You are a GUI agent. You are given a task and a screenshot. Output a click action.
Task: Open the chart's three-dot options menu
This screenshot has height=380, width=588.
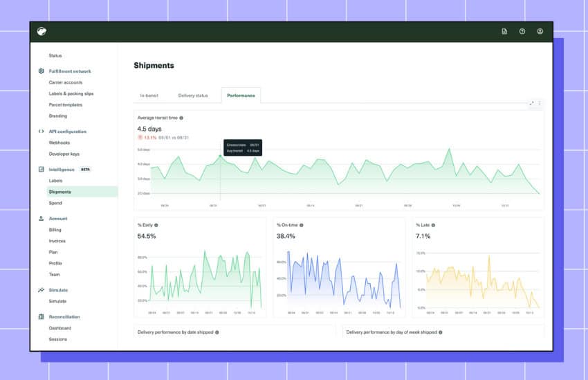tap(540, 103)
